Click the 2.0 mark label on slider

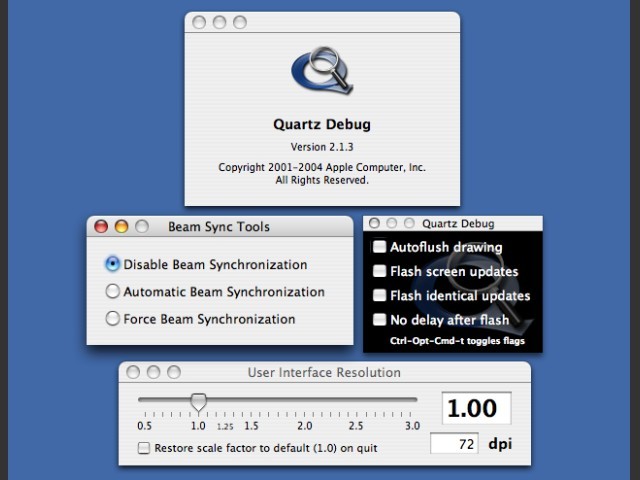[x=304, y=426]
